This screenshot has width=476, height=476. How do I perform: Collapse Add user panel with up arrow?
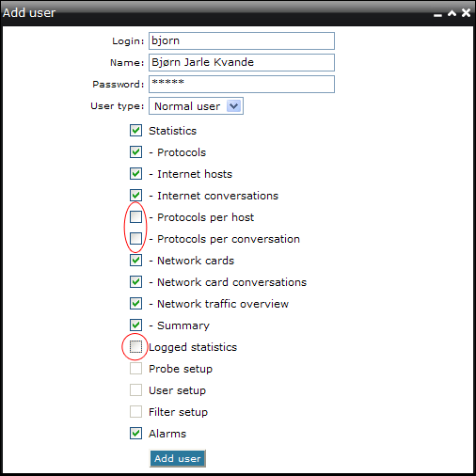click(452, 13)
